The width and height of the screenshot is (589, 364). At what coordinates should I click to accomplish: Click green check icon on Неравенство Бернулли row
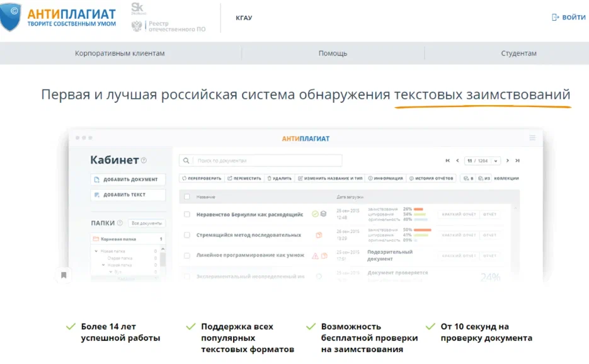(x=315, y=213)
